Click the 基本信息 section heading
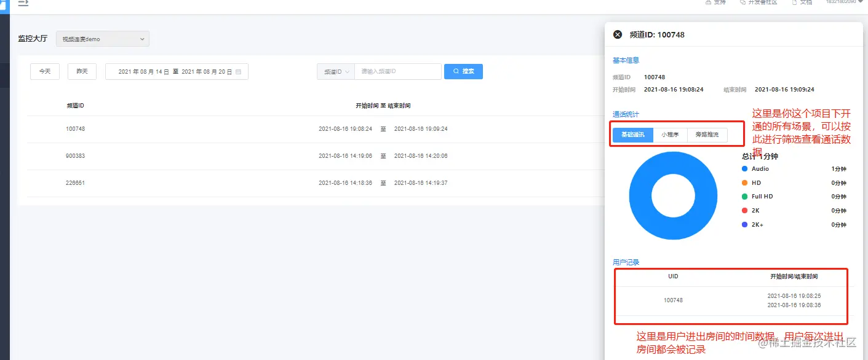 coord(626,60)
